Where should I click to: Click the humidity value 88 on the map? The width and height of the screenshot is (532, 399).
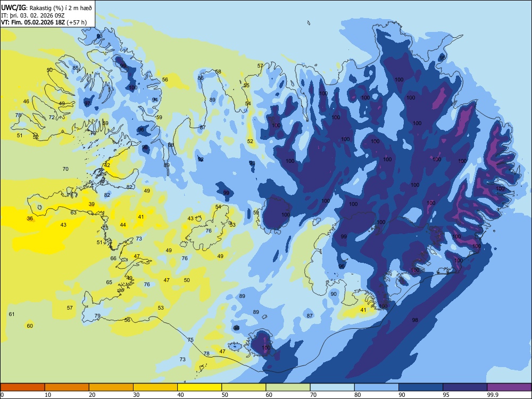pos(171,145)
